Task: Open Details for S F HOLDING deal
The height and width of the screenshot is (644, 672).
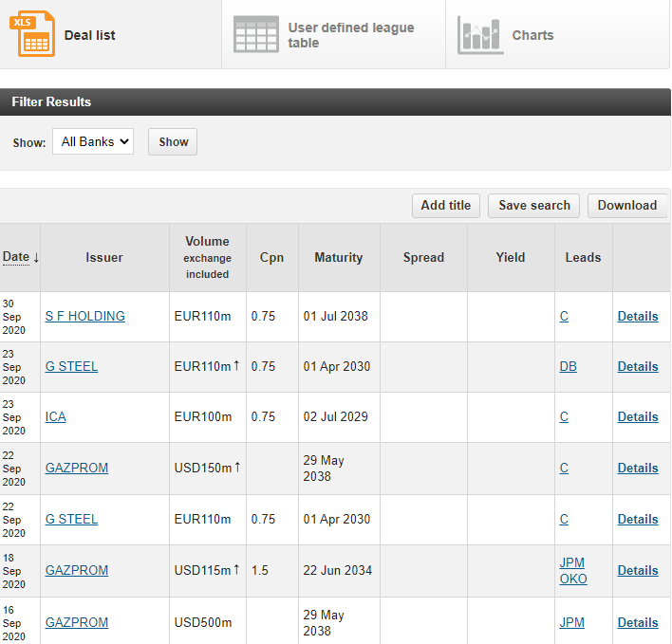Action: [638, 316]
